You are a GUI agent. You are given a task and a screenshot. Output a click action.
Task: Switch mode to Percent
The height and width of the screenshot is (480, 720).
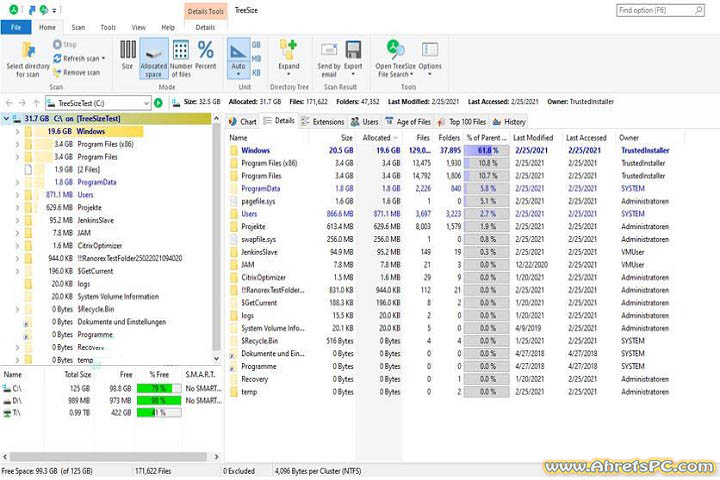(206, 55)
